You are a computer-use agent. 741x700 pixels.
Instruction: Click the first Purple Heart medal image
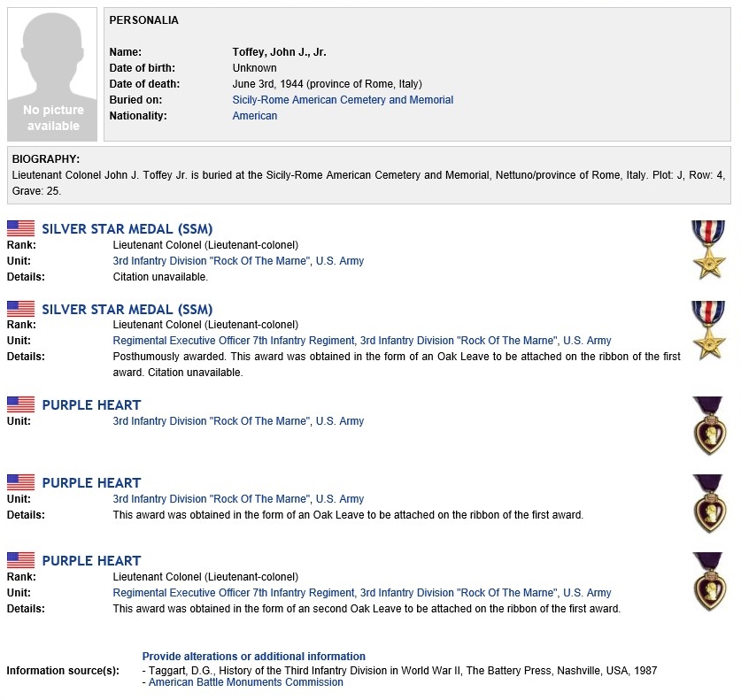(709, 426)
